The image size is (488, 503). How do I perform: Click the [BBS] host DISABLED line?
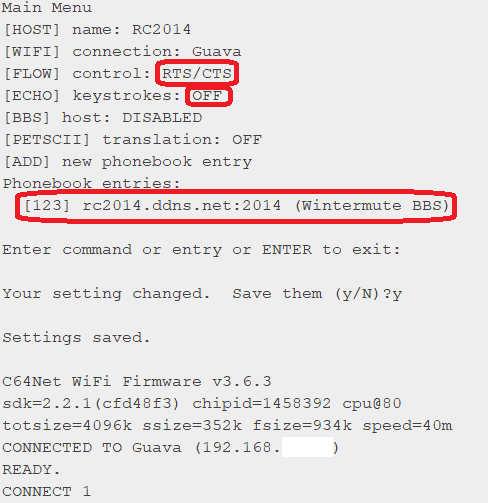click(x=103, y=118)
